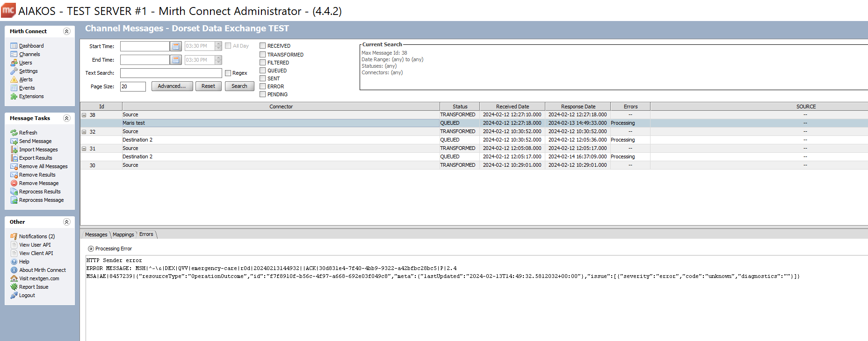Click the Import Messages icon

coord(14,149)
